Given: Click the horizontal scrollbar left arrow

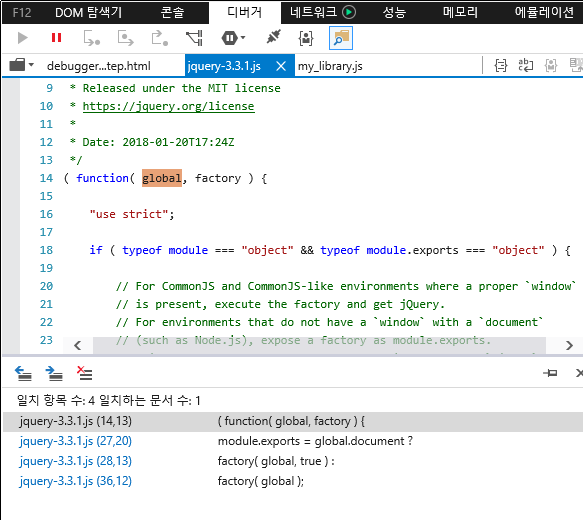Looking at the screenshot, I should 78,345.
